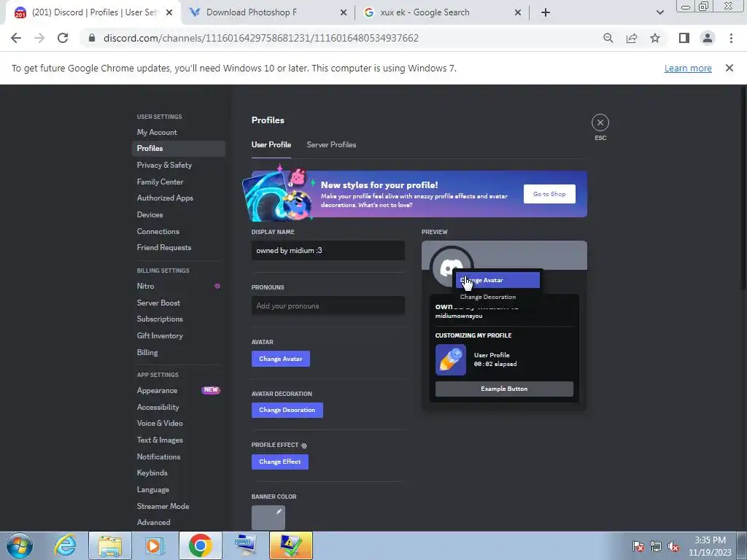Viewport: 747px width, 560px height.
Task: Open the Learn more link
Action: click(688, 68)
